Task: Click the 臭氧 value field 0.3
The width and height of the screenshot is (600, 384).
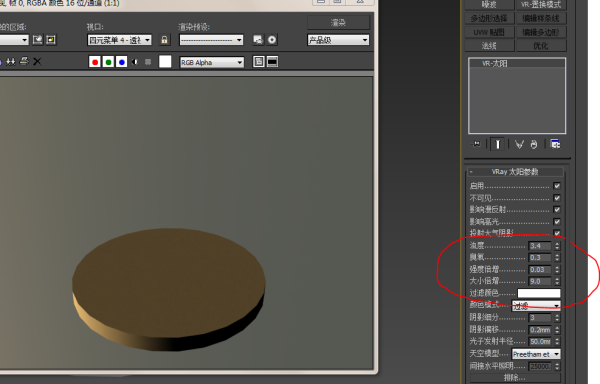Action: coord(540,257)
